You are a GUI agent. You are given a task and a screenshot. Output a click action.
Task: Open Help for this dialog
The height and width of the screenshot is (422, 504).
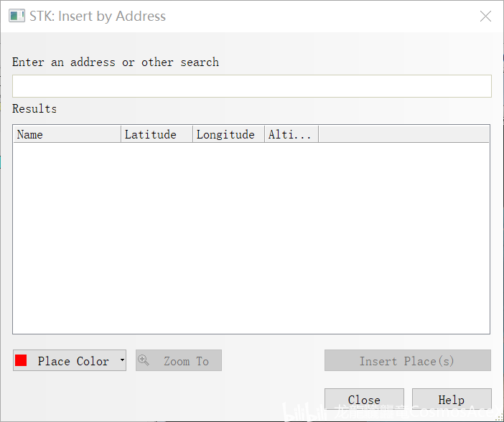point(452,400)
